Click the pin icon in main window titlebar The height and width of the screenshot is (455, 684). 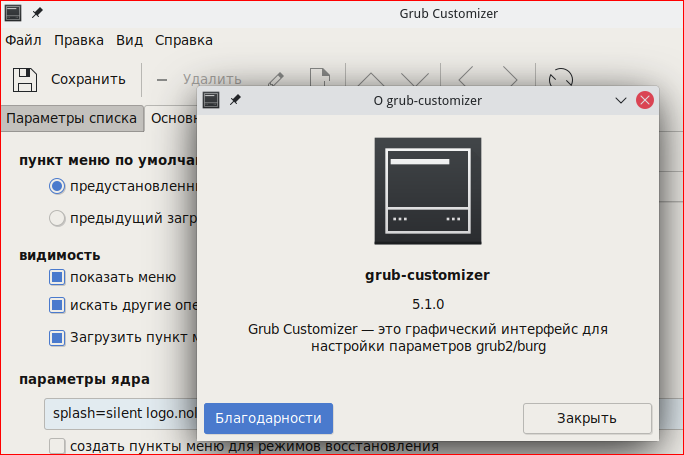coord(37,13)
